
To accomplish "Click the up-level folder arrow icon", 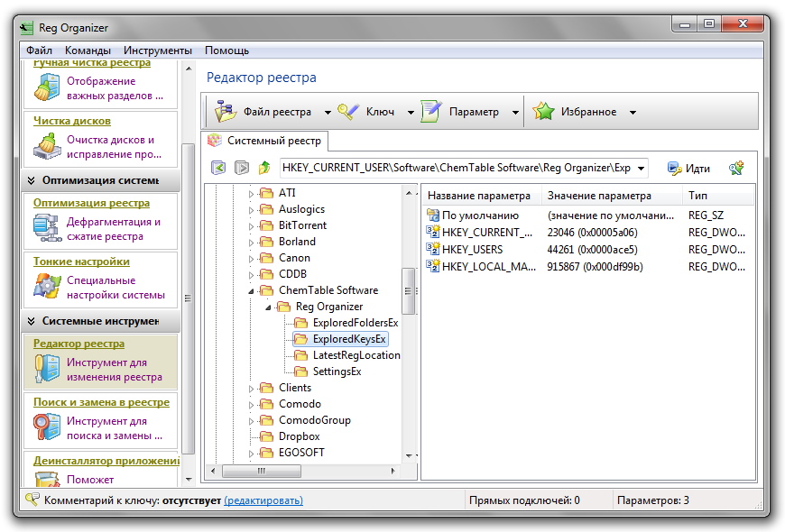I will (264, 168).
